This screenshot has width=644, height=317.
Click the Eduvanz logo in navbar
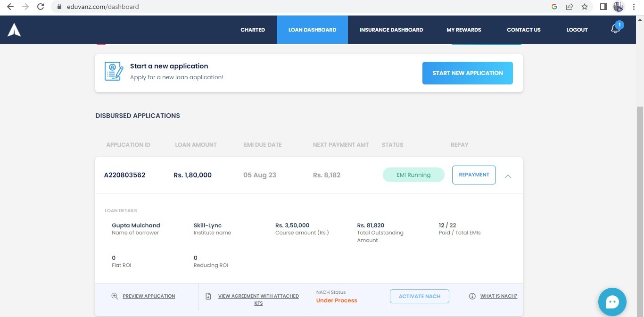pyautogui.click(x=14, y=29)
